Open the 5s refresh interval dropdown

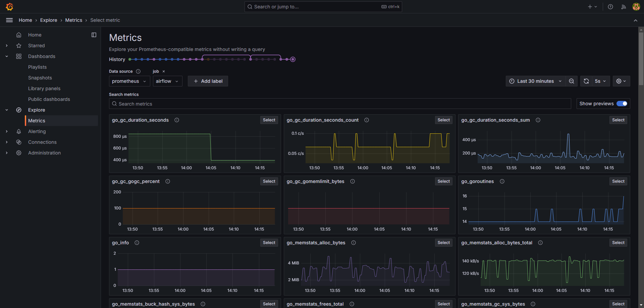(x=600, y=81)
